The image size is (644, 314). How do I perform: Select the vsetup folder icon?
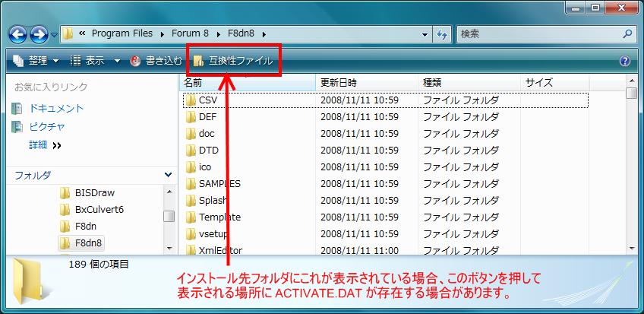(190, 234)
